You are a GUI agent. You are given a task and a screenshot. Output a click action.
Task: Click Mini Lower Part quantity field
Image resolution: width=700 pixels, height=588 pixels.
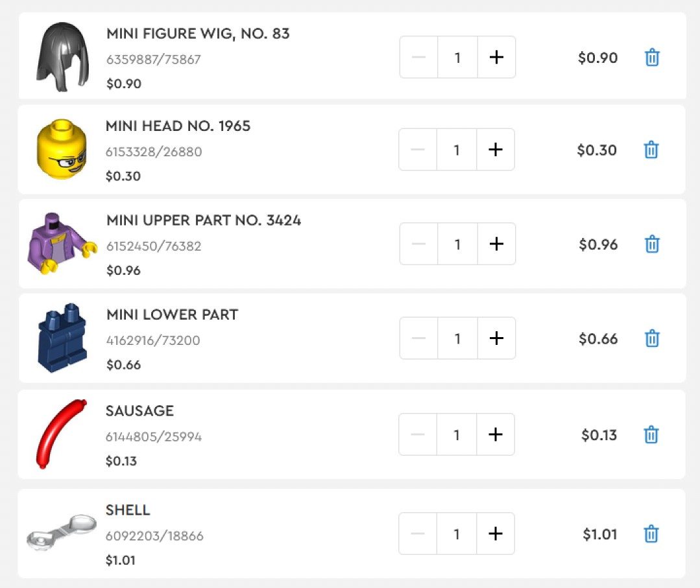[457, 338]
